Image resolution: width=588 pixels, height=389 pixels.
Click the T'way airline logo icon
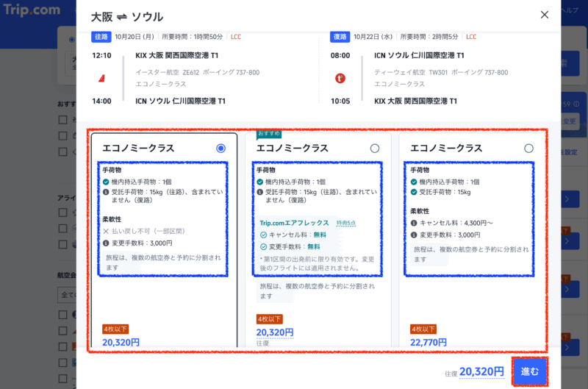340,79
